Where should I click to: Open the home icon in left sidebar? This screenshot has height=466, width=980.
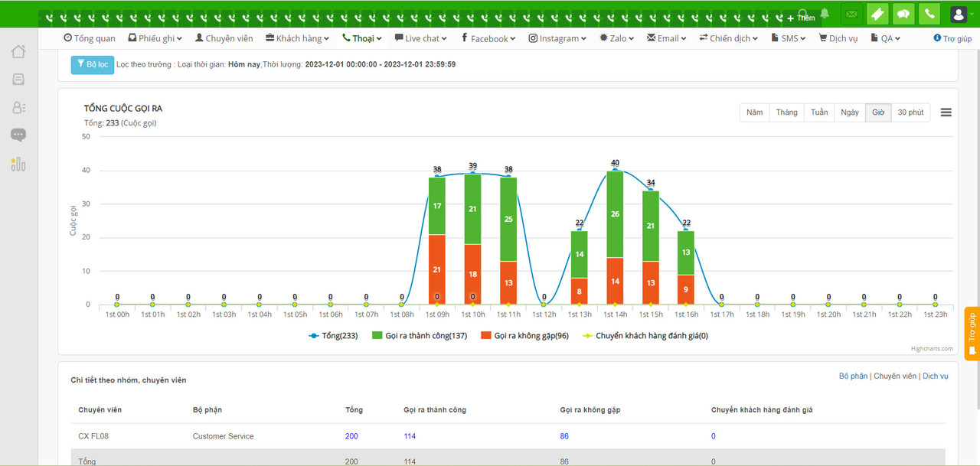click(18, 51)
